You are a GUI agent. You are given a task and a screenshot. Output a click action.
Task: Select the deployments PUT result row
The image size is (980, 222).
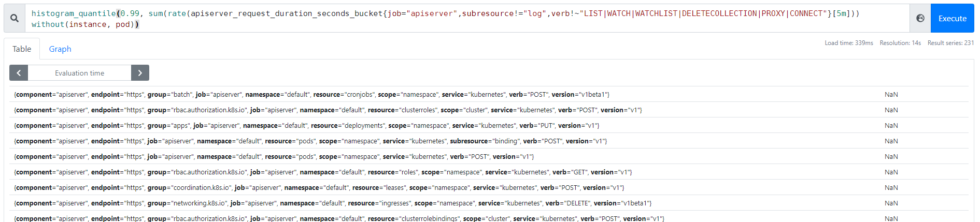coord(306,126)
